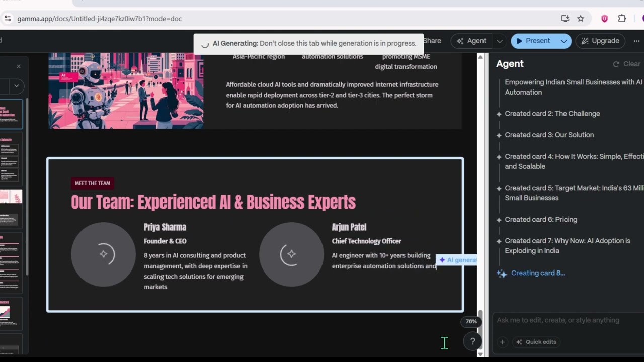Click Arjun Patel's loading avatar placeholder

click(291, 254)
